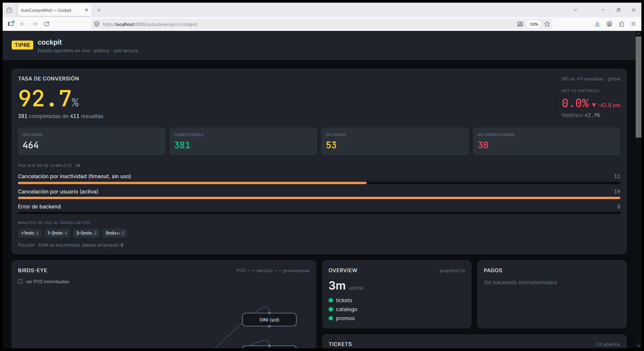Click the PAGOS panel heading
Image resolution: width=644 pixels, height=351 pixels.
coord(493,270)
